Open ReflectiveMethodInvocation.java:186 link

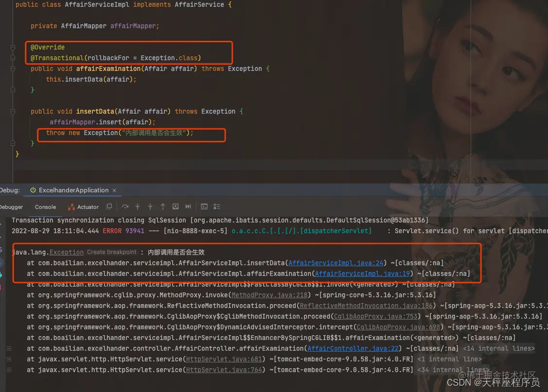point(366,306)
